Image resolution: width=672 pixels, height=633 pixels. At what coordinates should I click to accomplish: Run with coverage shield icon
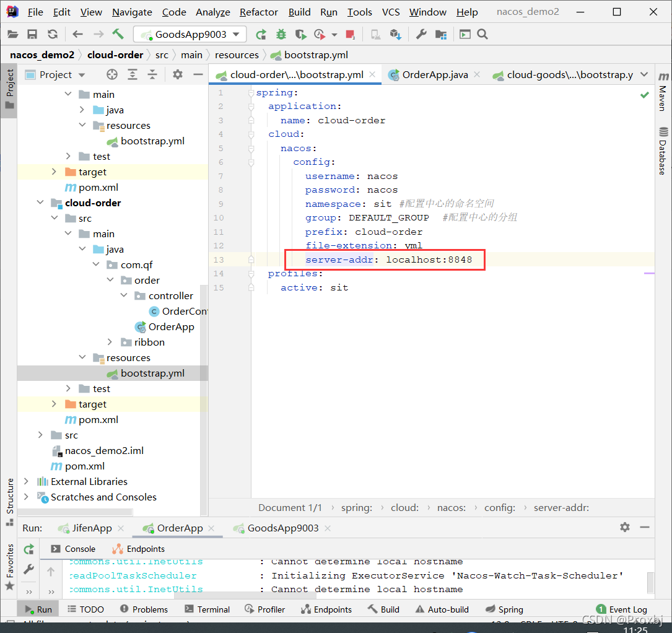(301, 34)
